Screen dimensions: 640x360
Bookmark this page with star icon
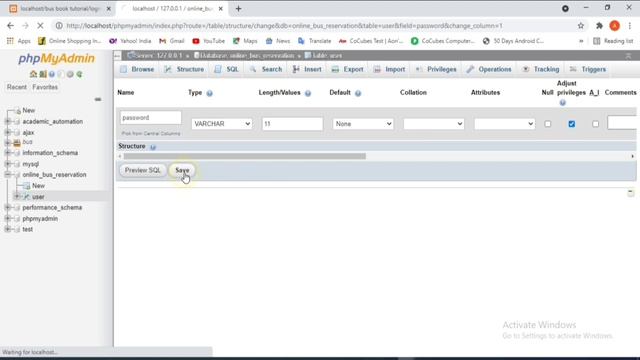pos(581,26)
